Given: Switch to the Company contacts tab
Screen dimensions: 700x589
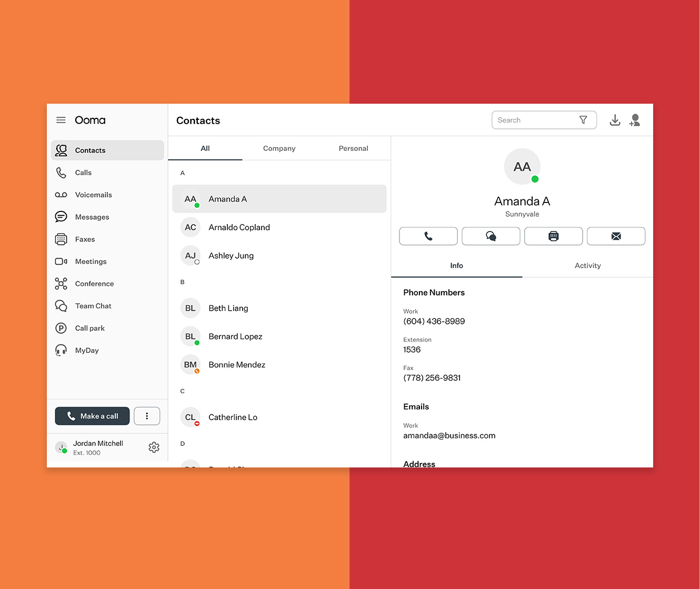Looking at the screenshot, I should click(x=279, y=148).
